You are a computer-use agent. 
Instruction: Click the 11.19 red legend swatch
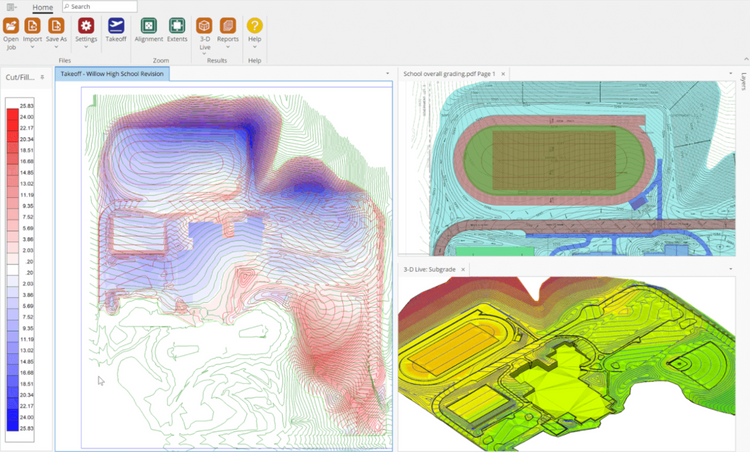[12, 193]
